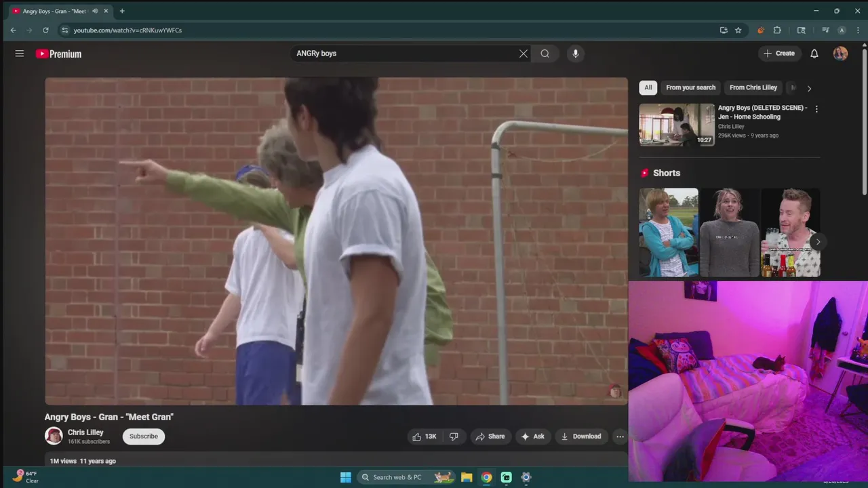Mute the Angry Boys tab audio

tap(95, 11)
